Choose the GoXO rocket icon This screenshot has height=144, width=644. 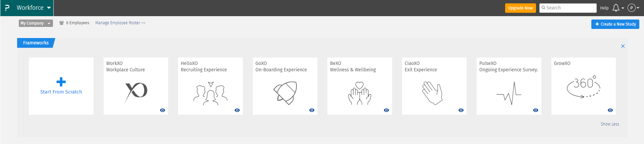pyautogui.click(x=285, y=93)
